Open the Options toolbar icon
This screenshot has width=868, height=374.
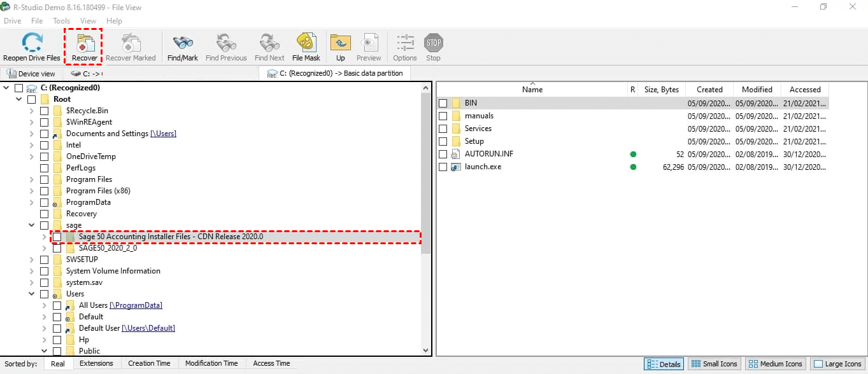pyautogui.click(x=405, y=43)
